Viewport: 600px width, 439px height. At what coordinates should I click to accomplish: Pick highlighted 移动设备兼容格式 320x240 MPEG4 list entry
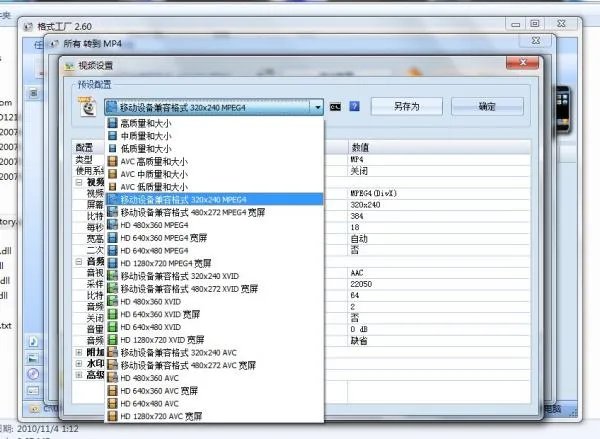(214, 199)
